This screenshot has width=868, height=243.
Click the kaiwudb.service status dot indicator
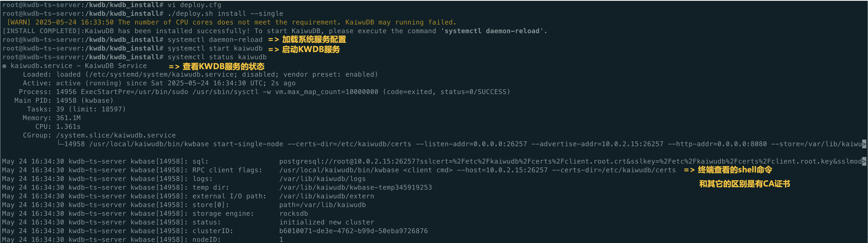(4, 66)
